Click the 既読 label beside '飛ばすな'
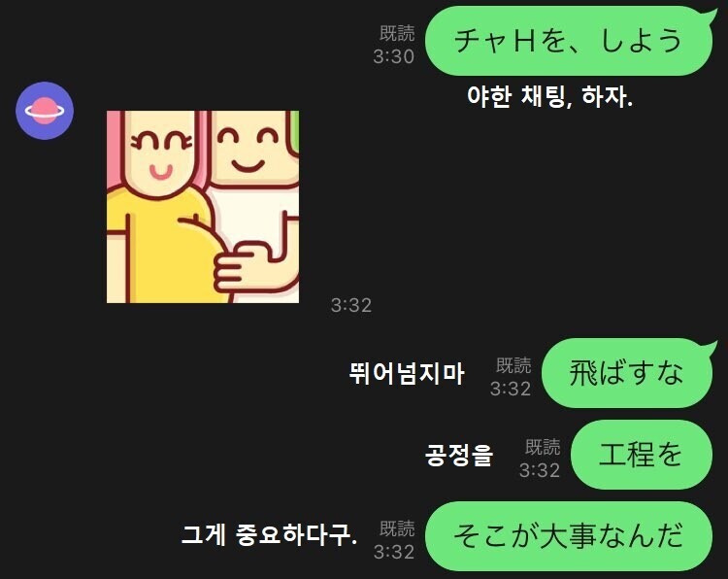 click(513, 365)
